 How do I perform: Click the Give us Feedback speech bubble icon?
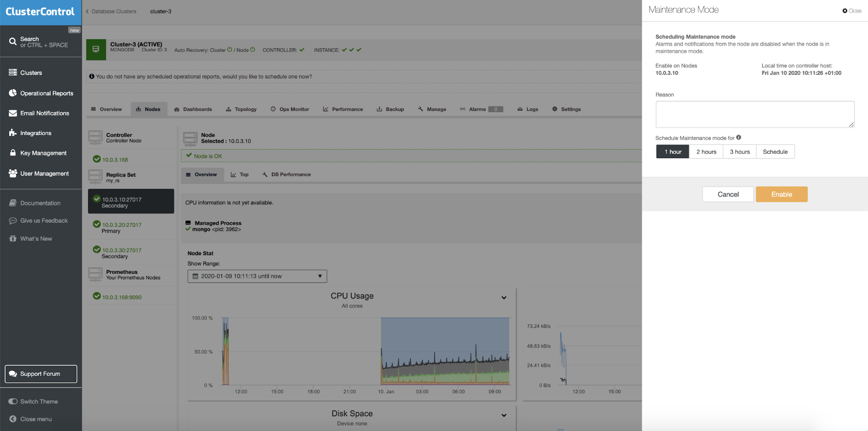click(x=13, y=221)
